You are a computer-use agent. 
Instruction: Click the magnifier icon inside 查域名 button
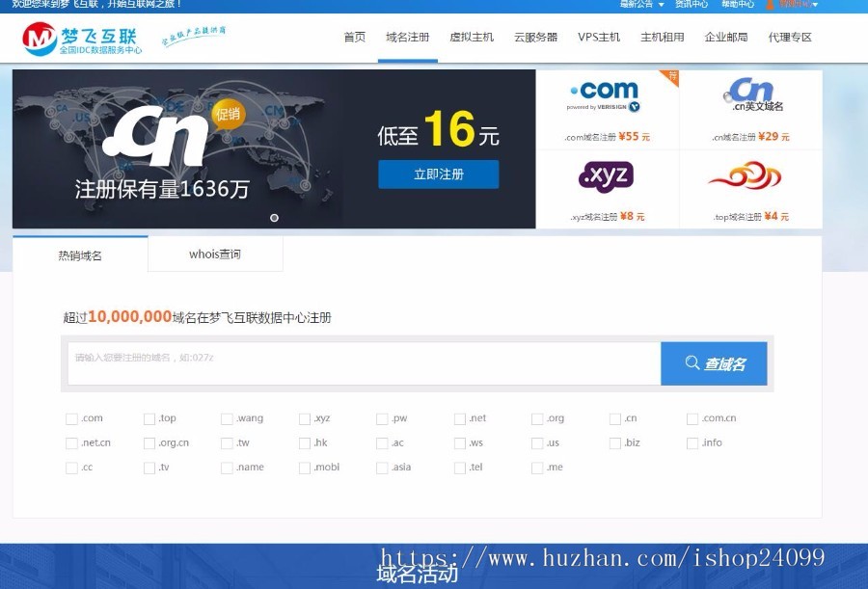pyautogui.click(x=692, y=363)
